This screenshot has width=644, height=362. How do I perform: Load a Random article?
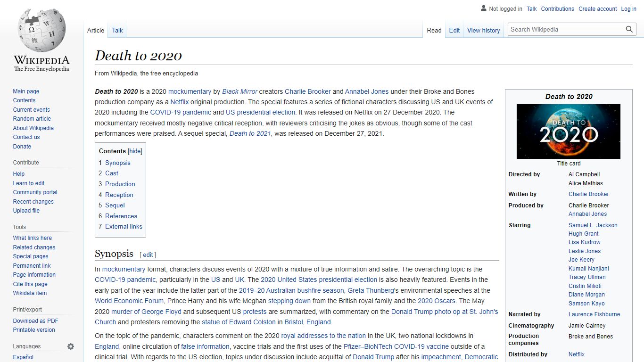pos(32,119)
